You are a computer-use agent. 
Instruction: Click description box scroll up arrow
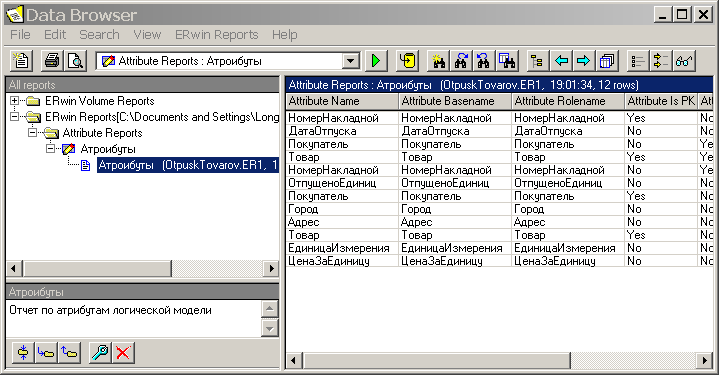pyautogui.click(x=270, y=309)
